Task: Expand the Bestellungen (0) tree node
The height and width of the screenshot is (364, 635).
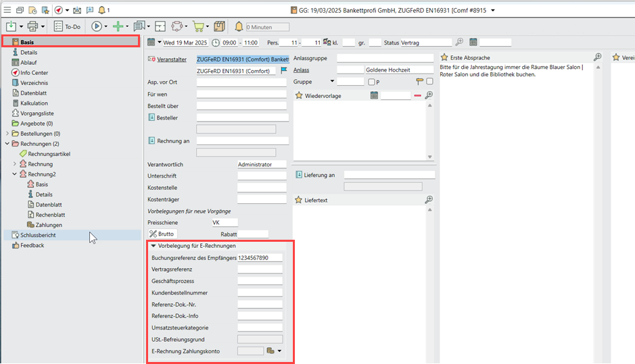Action: pos(7,134)
